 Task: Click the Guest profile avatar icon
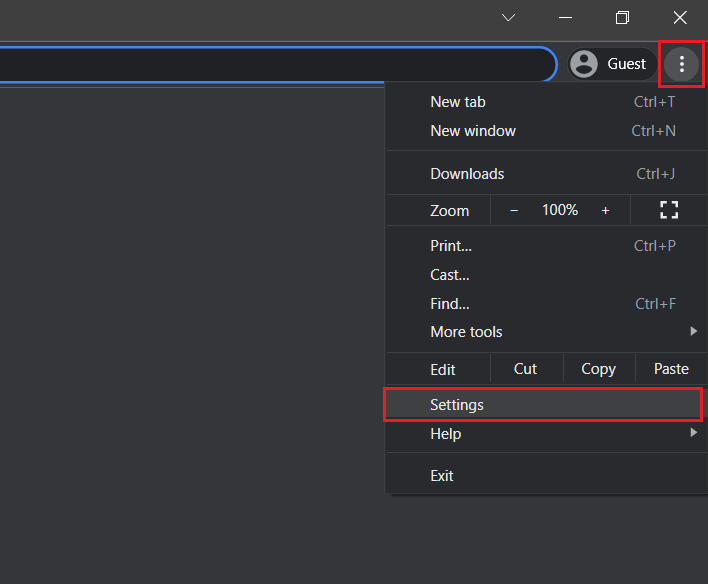[584, 64]
